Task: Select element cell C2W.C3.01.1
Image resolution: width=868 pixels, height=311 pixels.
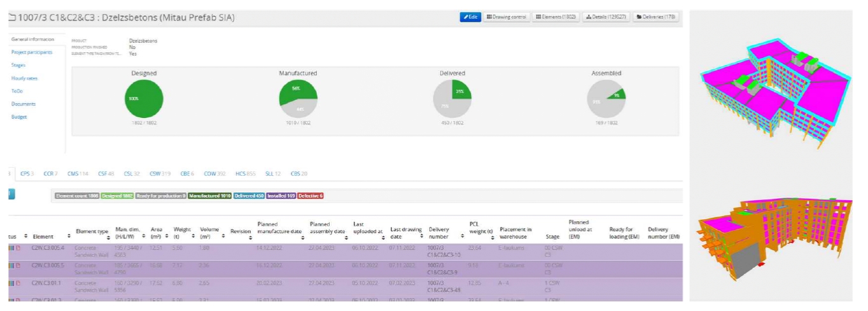Action: pyautogui.click(x=46, y=283)
